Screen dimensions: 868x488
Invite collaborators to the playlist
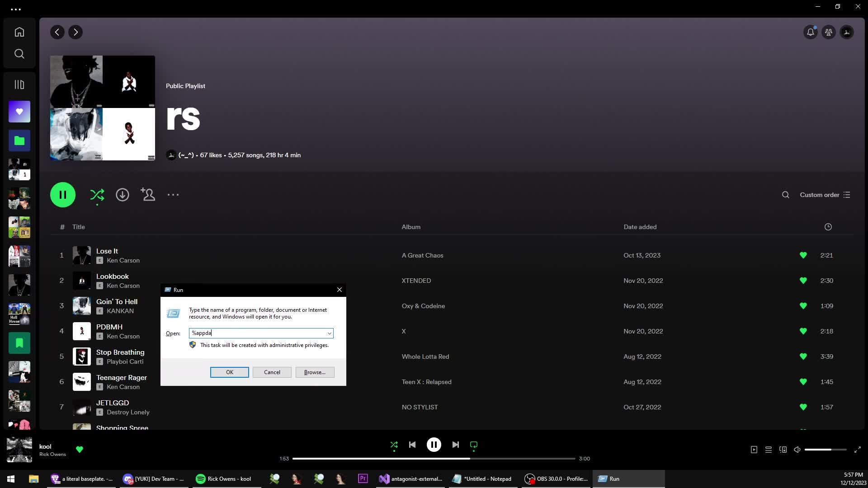coord(148,195)
